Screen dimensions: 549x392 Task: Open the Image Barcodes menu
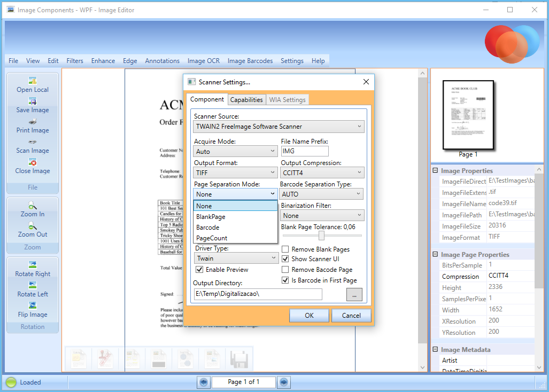pyautogui.click(x=250, y=61)
